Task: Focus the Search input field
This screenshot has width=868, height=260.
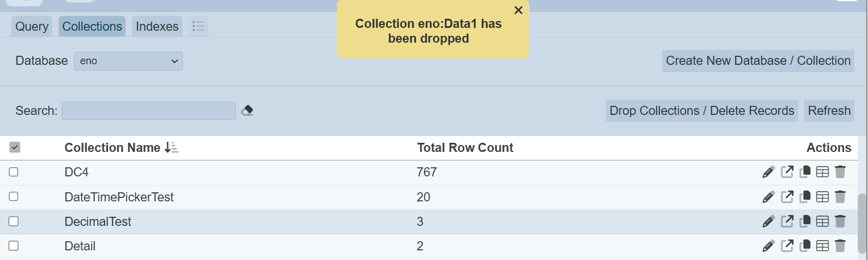Action: click(x=148, y=111)
